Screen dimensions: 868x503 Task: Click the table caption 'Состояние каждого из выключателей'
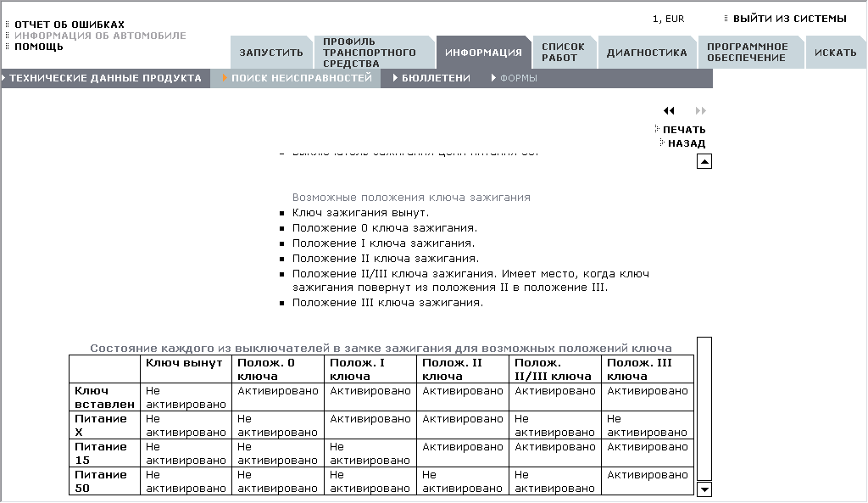pos(381,349)
